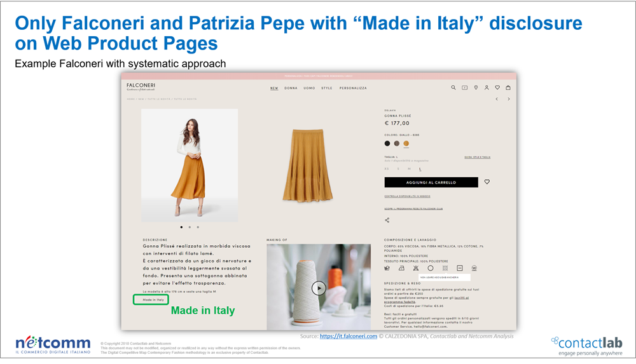
Task: Open the NEW menu item
Action: pyautogui.click(x=274, y=88)
